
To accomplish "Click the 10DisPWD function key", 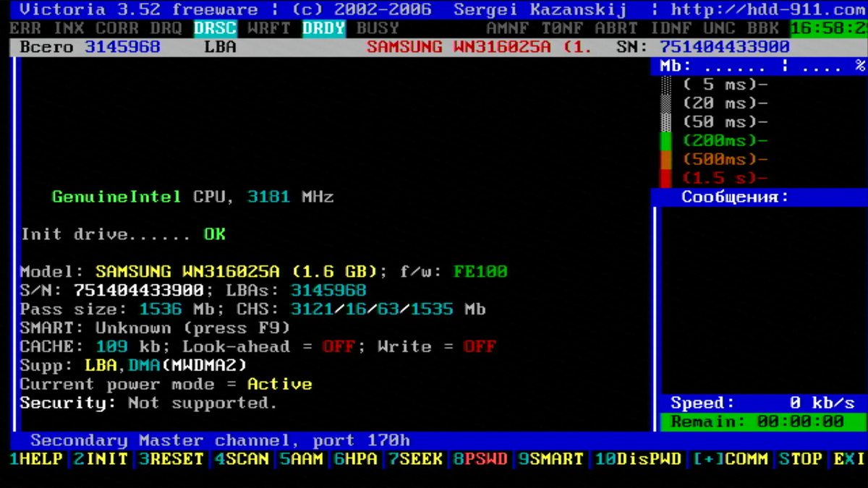I will [x=639, y=459].
